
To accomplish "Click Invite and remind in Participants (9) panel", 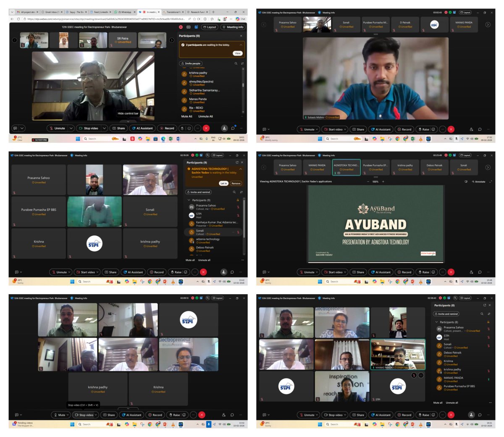I will click(198, 192).
